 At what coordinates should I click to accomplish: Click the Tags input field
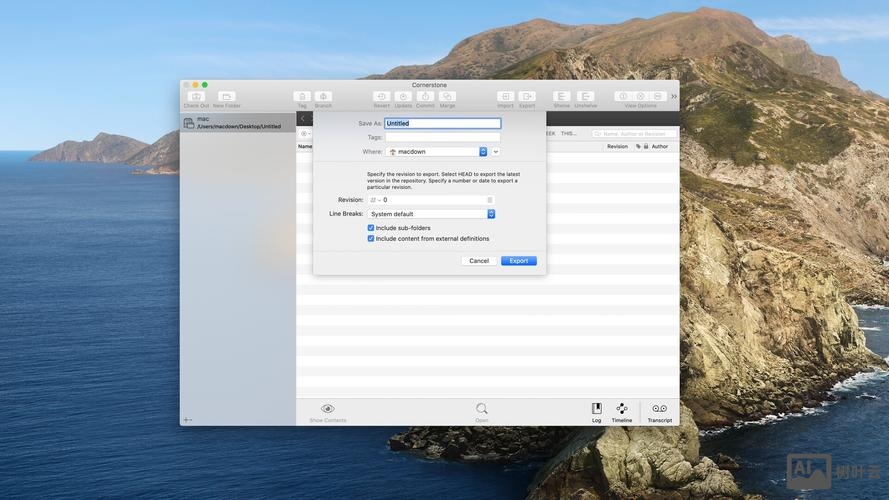pyautogui.click(x=442, y=137)
